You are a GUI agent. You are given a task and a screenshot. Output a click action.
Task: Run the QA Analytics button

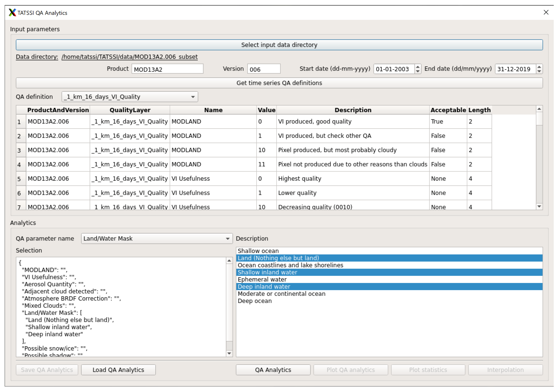(x=273, y=370)
